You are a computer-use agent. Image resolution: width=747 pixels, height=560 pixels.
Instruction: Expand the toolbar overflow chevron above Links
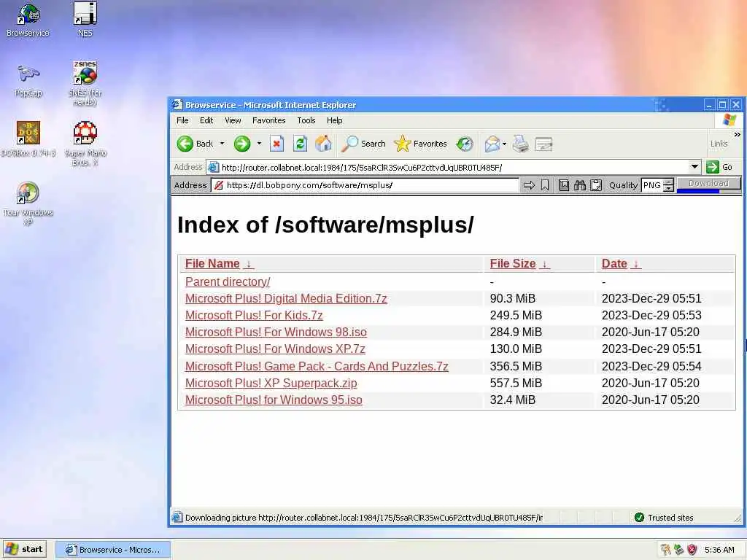tap(737, 135)
